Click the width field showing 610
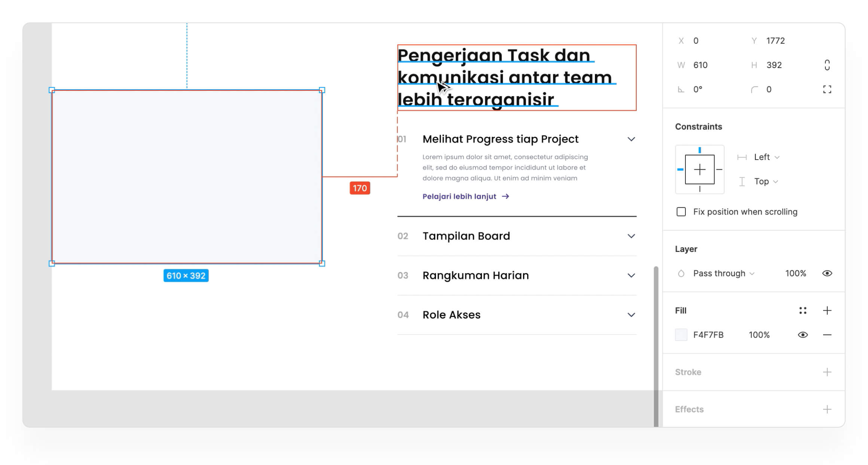This screenshot has height=465, width=868. [x=700, y=65]
